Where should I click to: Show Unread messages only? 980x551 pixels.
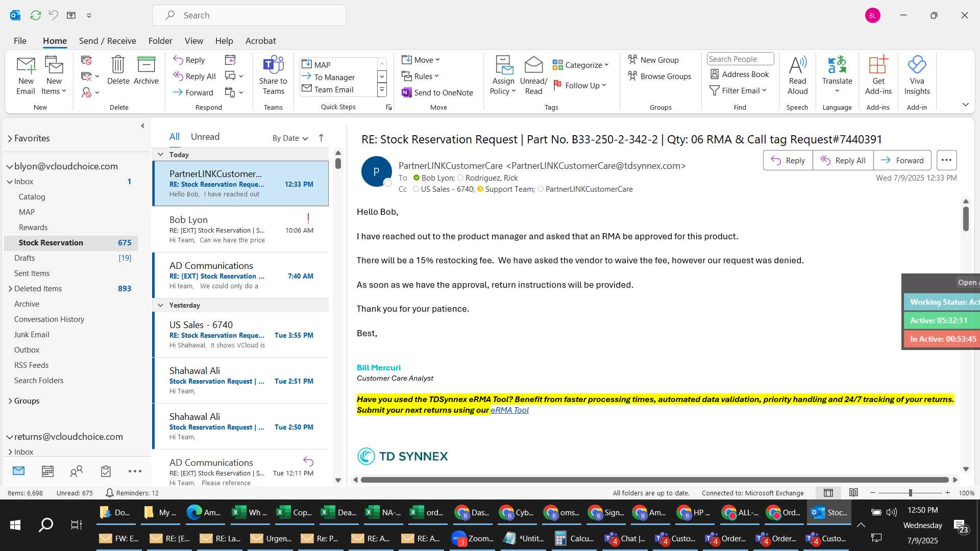point(205,137)
